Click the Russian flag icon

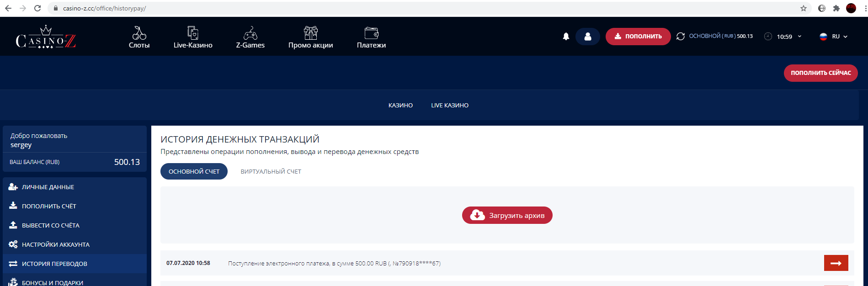[x=823, y=37]
